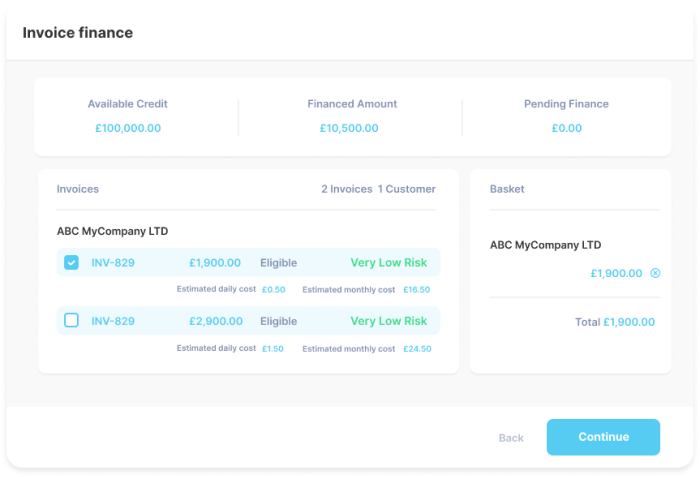Screen dimensions: 700x477
Task: Open the INV-829 link for the £2,900.00 invoice
Action: click(x=113, y=321)
